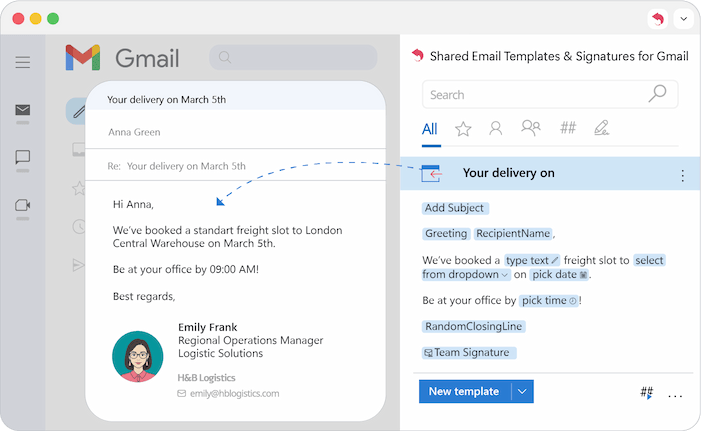Click the New template button
Image resolution: width=701 pixels, height=431 pixels.
tap(464, 392)
